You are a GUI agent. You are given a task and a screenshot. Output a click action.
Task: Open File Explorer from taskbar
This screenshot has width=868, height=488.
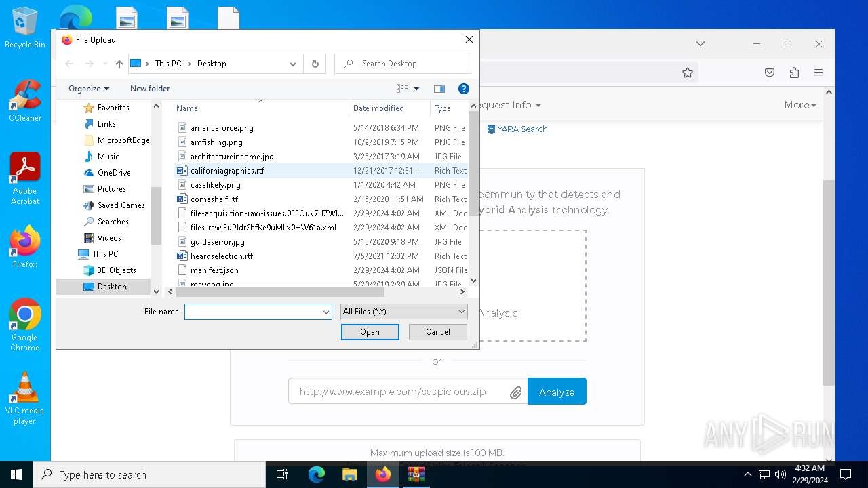(350, 474)
